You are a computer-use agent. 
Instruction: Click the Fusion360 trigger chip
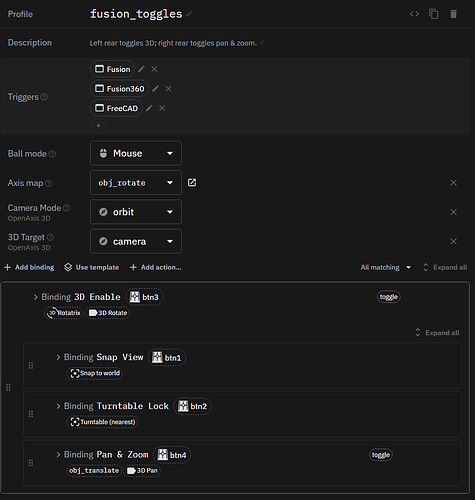point(120,89)
